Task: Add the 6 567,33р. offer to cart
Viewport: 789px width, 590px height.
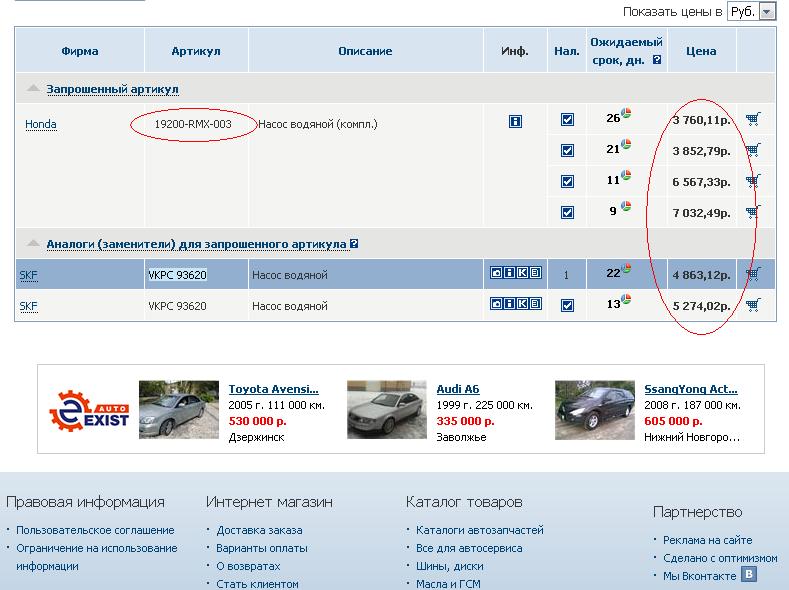Action: 753,181
